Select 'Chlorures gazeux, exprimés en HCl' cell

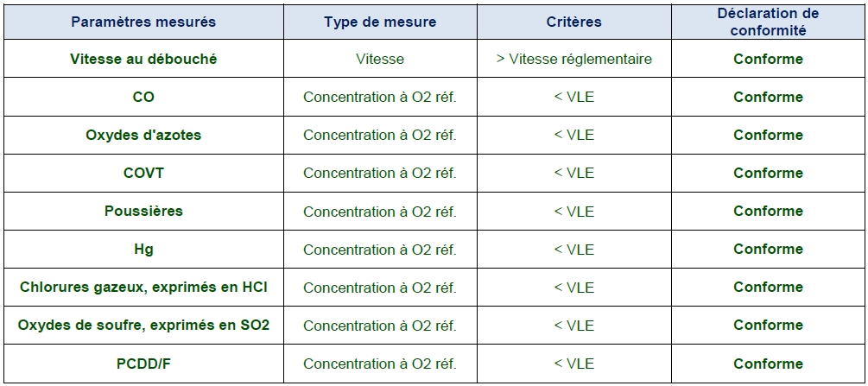coord(143,288)
